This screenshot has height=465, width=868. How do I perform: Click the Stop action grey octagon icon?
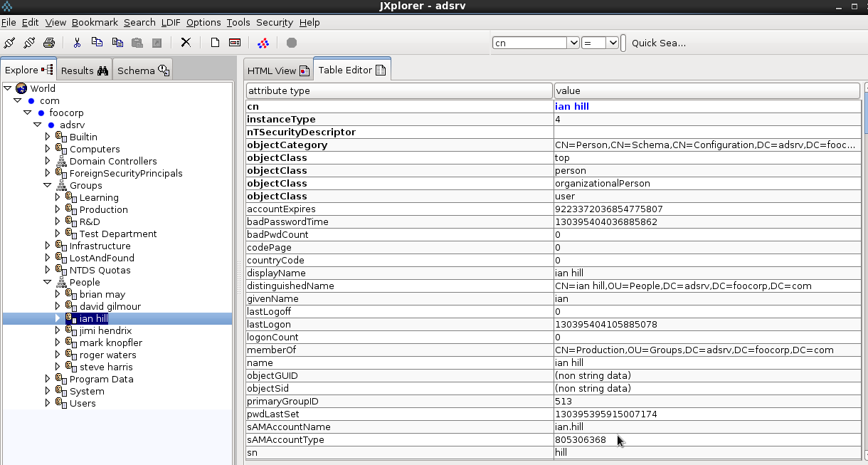click(x=292, y=43)
